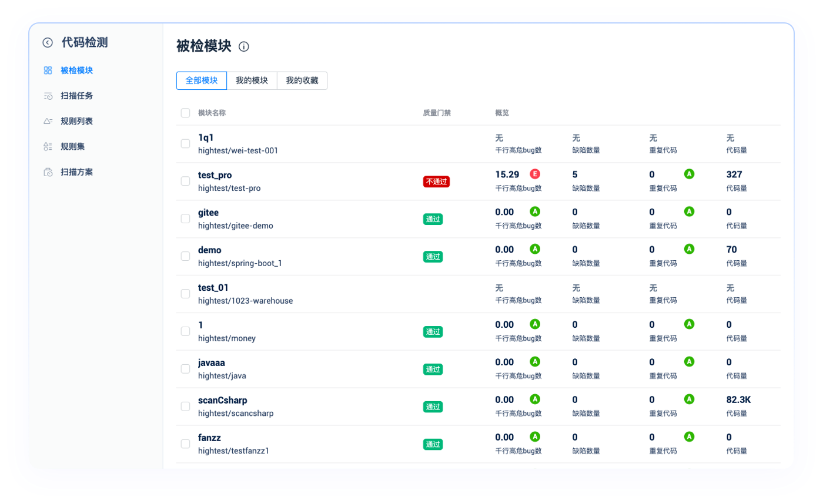Screen dimensions: 823x504
Task: Click the 扫描任务 sidebar icon
Action: [x=48, y=96]
